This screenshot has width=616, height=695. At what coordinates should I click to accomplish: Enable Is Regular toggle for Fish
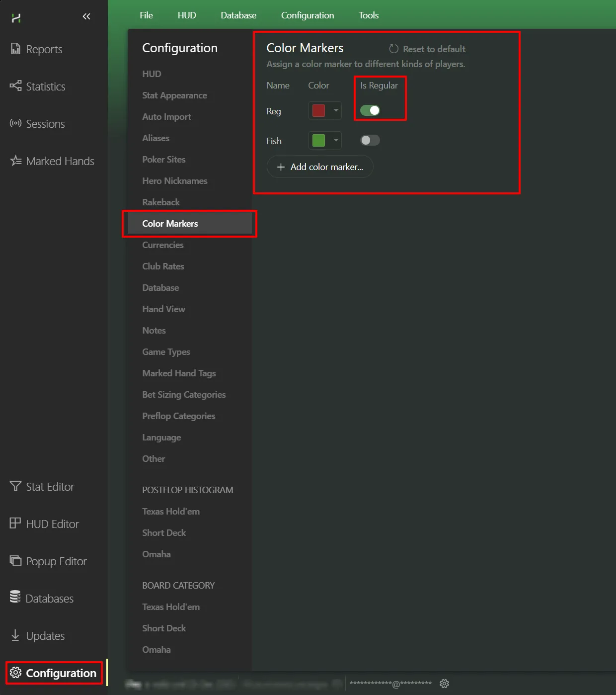click(370, 140)
